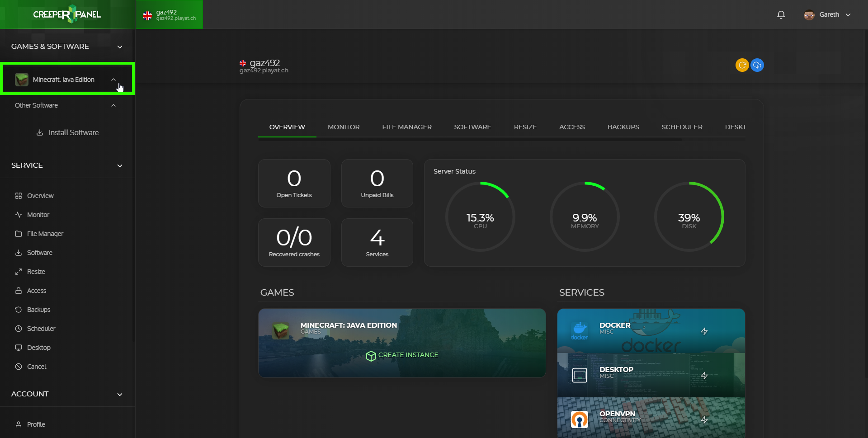
Task: Open Profile in Account section
Action: pos(36,424)
